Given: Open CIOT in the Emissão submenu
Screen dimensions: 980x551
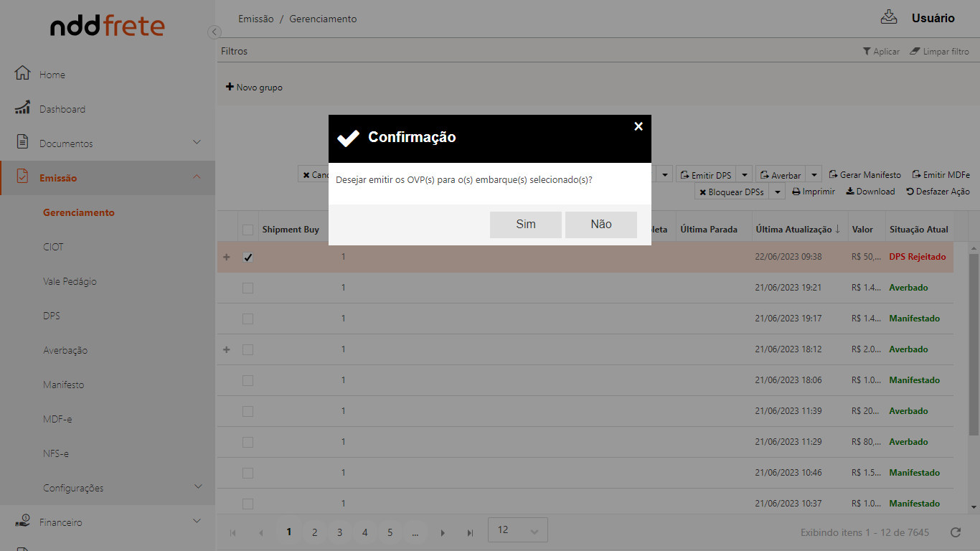Looking at the screenshot, I should (x=53, y=247).
